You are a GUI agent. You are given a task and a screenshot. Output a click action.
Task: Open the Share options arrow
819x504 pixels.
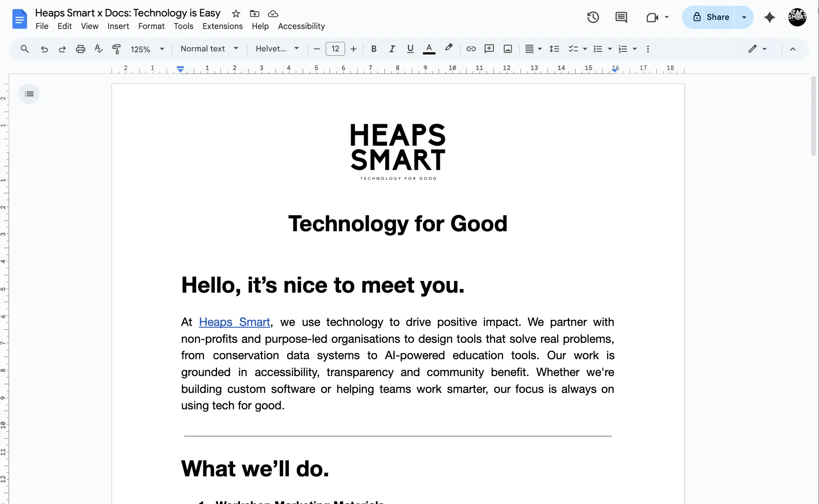click(744, 17)
